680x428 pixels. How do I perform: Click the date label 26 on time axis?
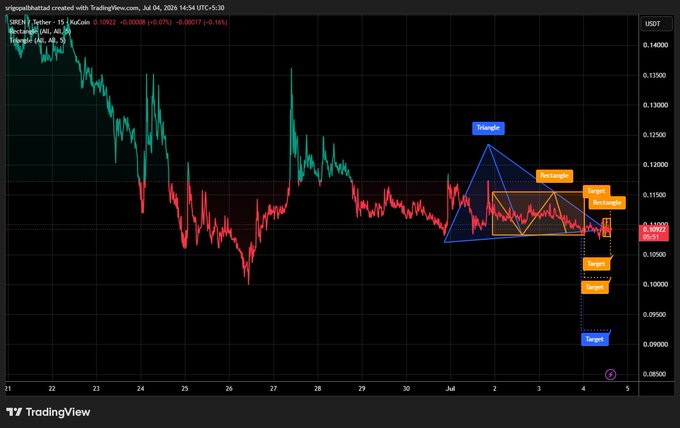point(229,389)
